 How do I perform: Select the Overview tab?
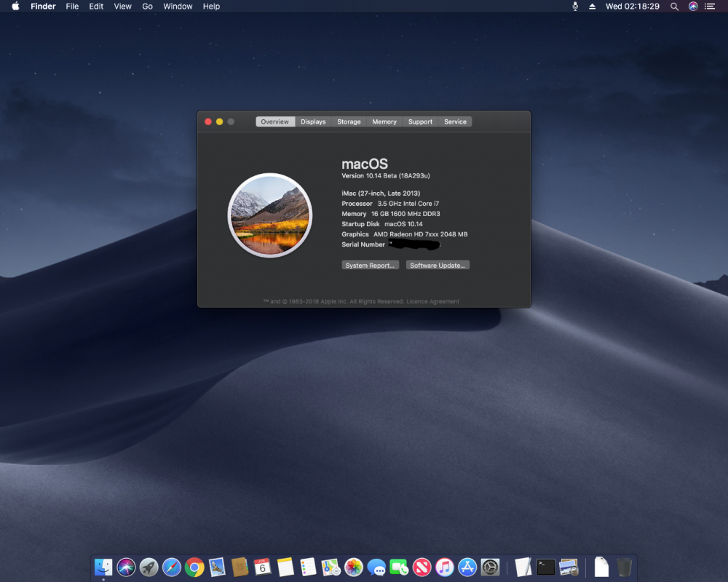tap(275, 121)
